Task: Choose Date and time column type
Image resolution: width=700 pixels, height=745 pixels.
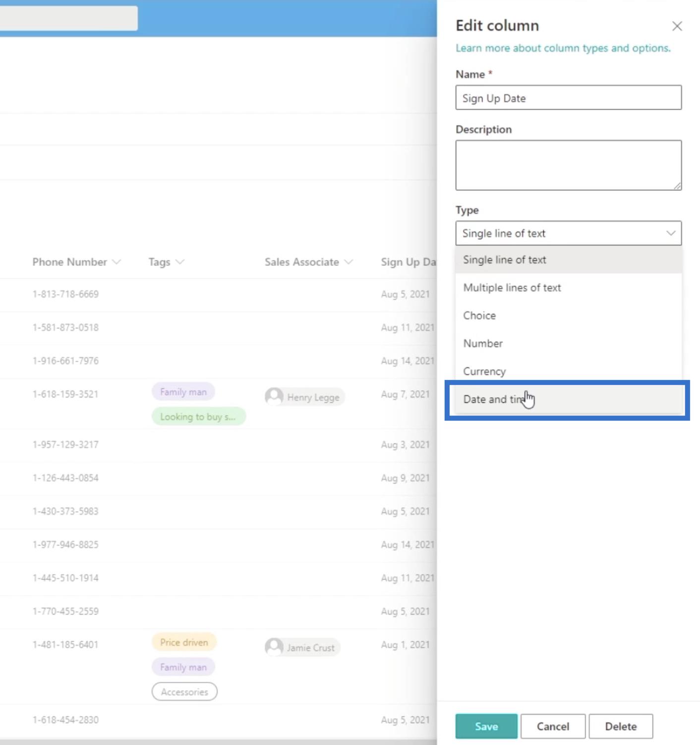Action: click(x=568, y=399)
